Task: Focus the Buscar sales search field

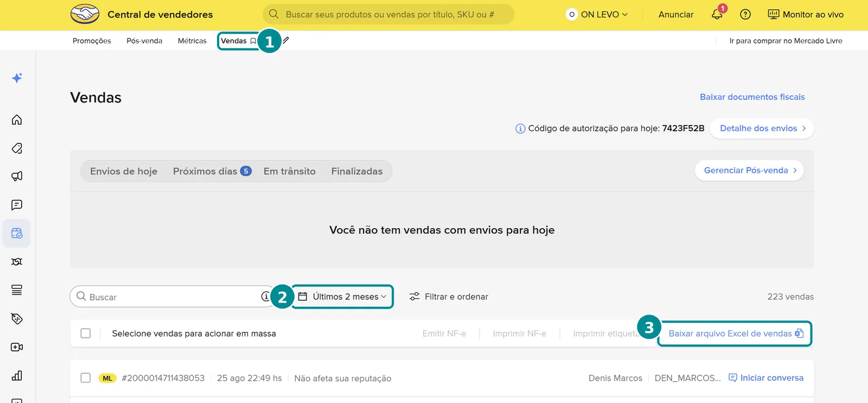Action: coord(173,297)
